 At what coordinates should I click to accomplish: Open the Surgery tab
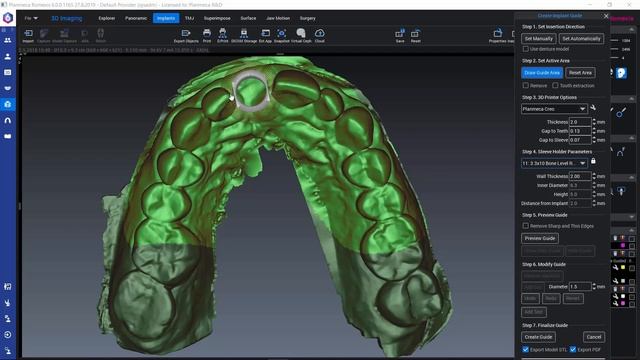click(307, 18)
